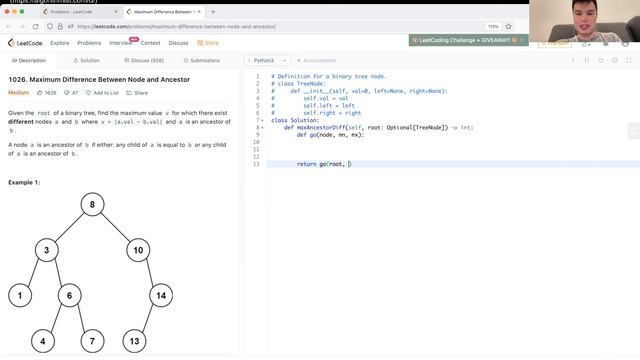Click the dislike icon showing 47
640x360 pixels.
[x=67, y=93]
